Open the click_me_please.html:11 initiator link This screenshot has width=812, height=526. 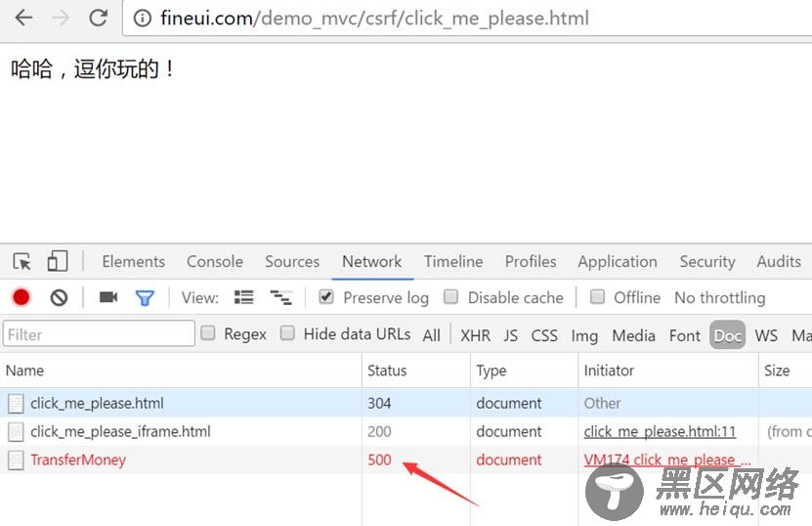tap(660, 432)
